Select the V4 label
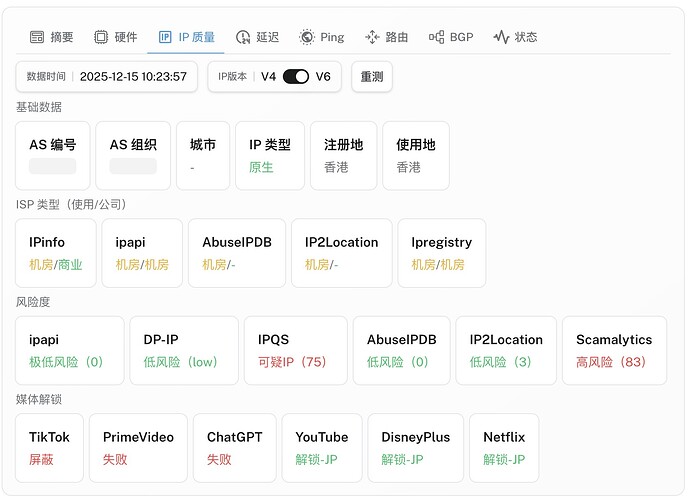Image resolution: width=689 pixels, height=499 pixels. tap(268, 76)
